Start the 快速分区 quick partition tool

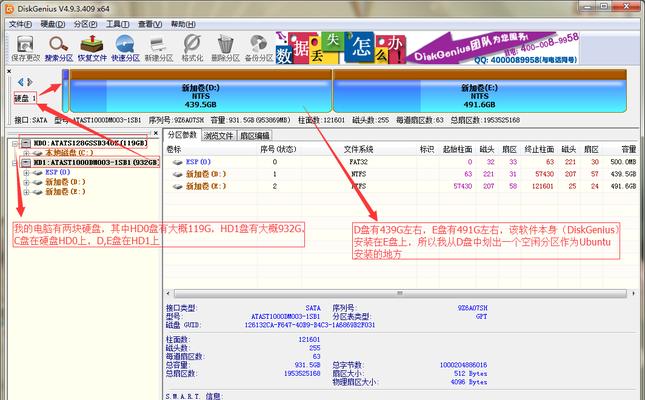click(x=125, y=49)
